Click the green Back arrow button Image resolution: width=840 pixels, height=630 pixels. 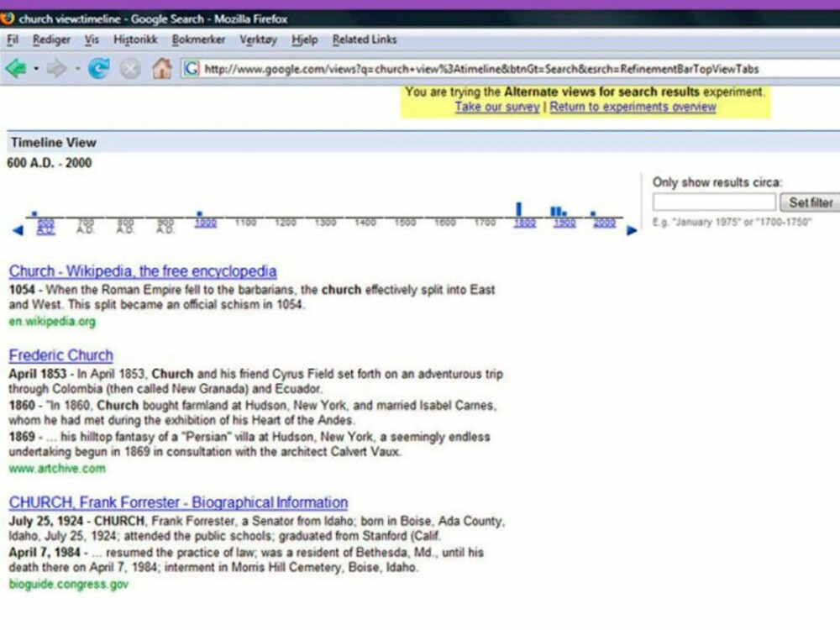pos(15,69)
